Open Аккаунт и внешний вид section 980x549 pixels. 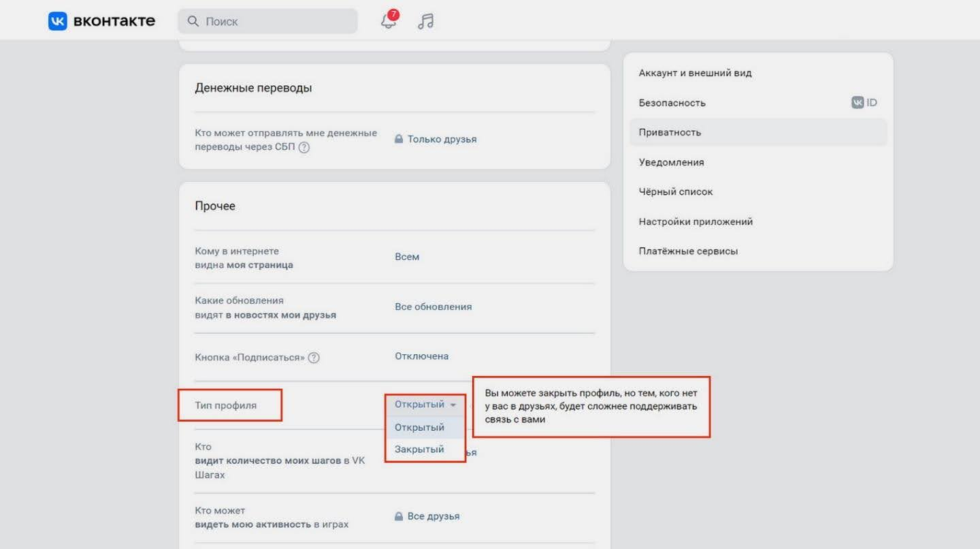coord(695,73)
